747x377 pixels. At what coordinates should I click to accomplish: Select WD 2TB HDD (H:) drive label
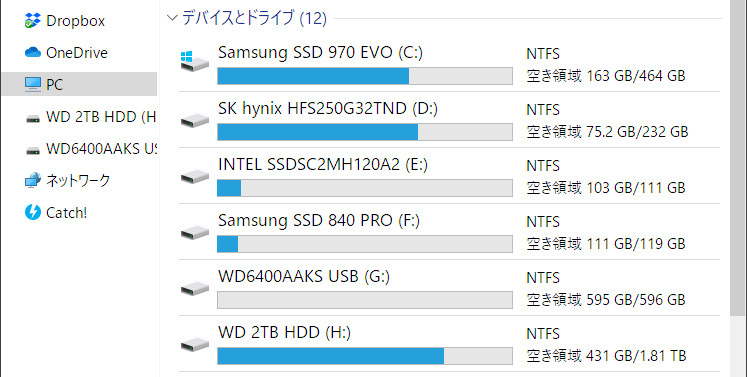point(284,332)
